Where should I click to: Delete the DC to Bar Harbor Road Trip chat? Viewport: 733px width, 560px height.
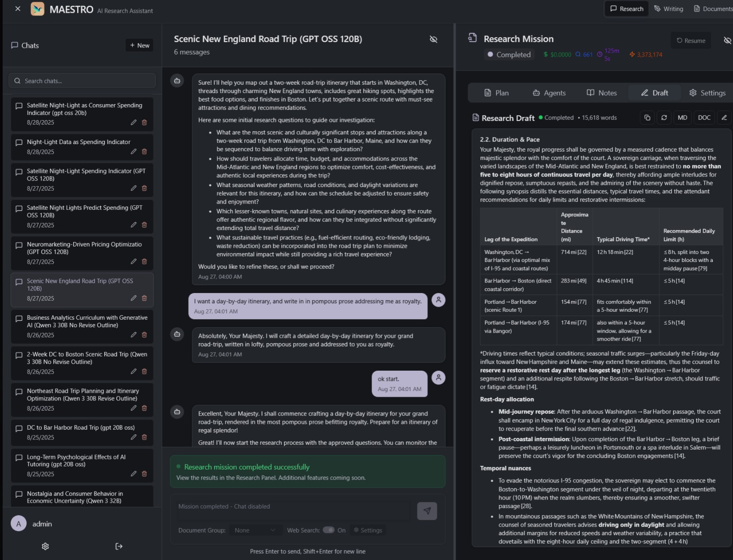click(x=144, y=437)
